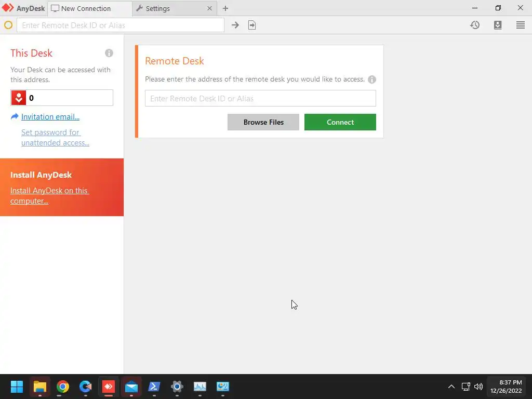532x399 pixels.
Task: Open Invitation email link
Action: click(50, 117)
